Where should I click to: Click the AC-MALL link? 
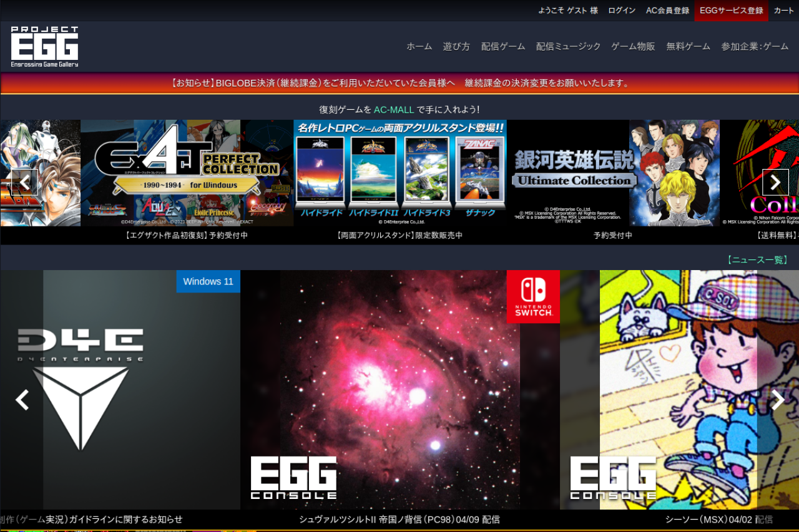coord(393,110)
